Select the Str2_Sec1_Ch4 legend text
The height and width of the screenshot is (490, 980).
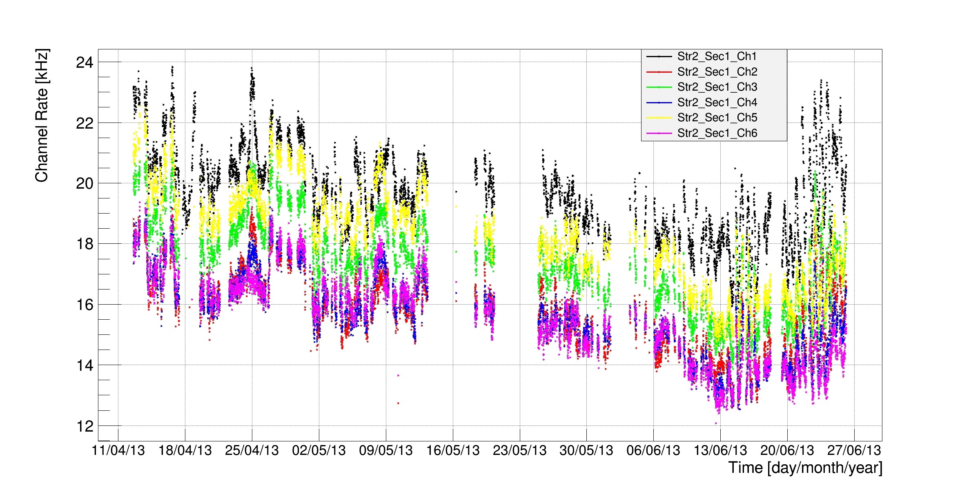(717, 102)
